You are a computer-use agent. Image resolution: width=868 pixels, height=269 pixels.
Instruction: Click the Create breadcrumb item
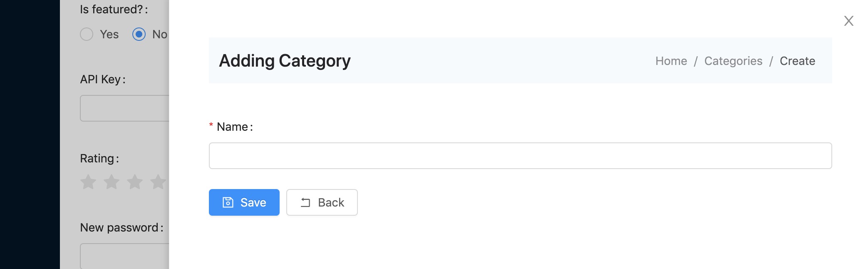click(797, 61)
